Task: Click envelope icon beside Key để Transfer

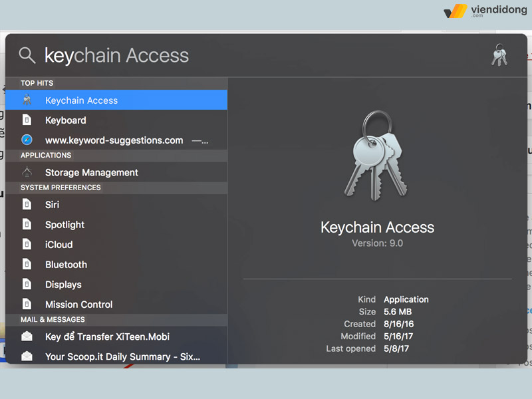Action: click(27, 336)
